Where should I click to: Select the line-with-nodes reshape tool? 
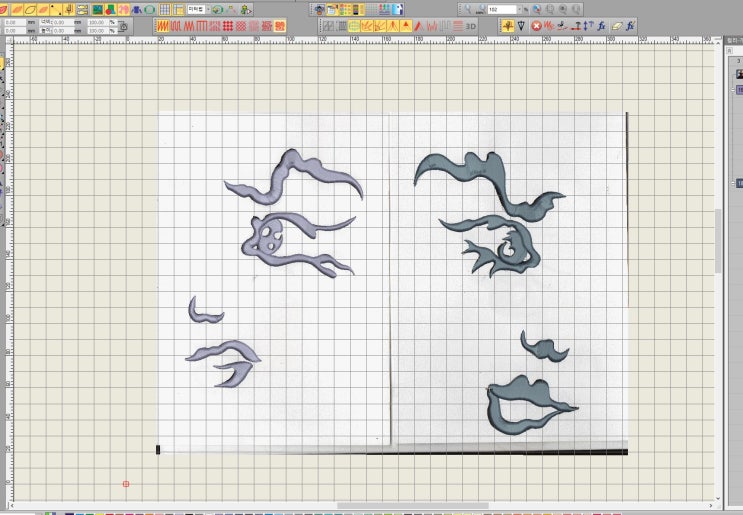pyautogui.click(x=56, y=9)
